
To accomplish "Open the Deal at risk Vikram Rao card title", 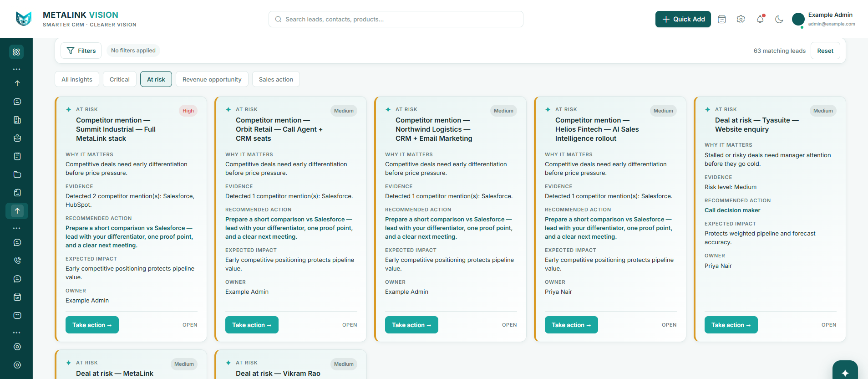I will 278,374.
